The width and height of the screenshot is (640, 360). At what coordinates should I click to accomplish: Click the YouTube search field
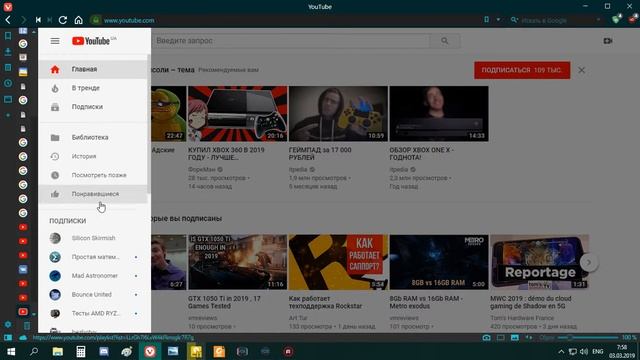tap(291, 41)
